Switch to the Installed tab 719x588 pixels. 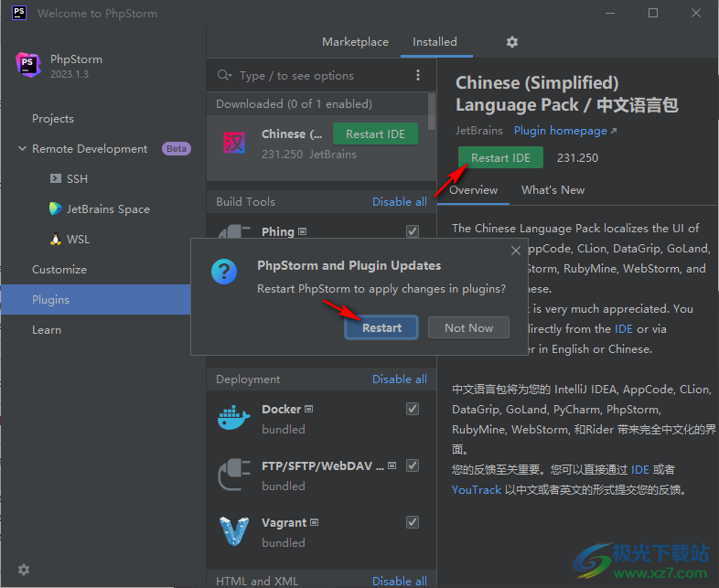tap(435, 42)
